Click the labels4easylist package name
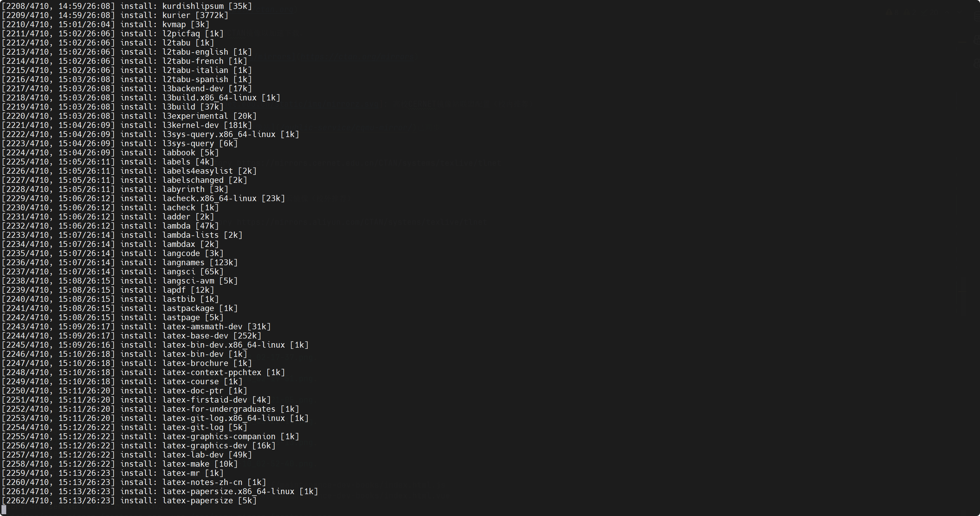Screen dimensions: 980x516 tap(197, 171)
